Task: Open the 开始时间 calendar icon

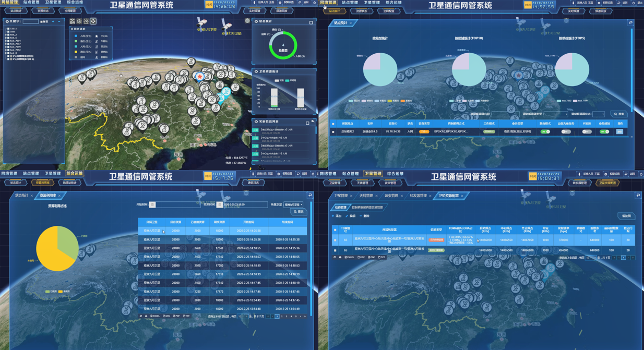Action: coord(152,205)
